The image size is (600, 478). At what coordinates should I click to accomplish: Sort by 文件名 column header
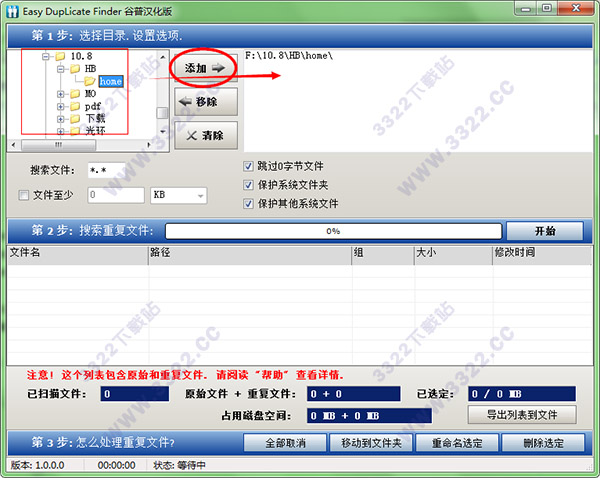[x=77, y=255]
